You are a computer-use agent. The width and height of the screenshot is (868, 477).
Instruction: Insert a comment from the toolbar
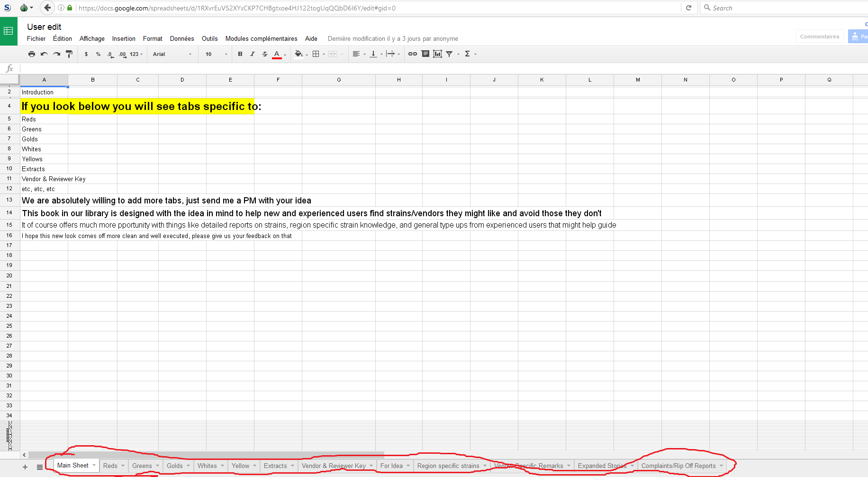[x=425, y=54]
